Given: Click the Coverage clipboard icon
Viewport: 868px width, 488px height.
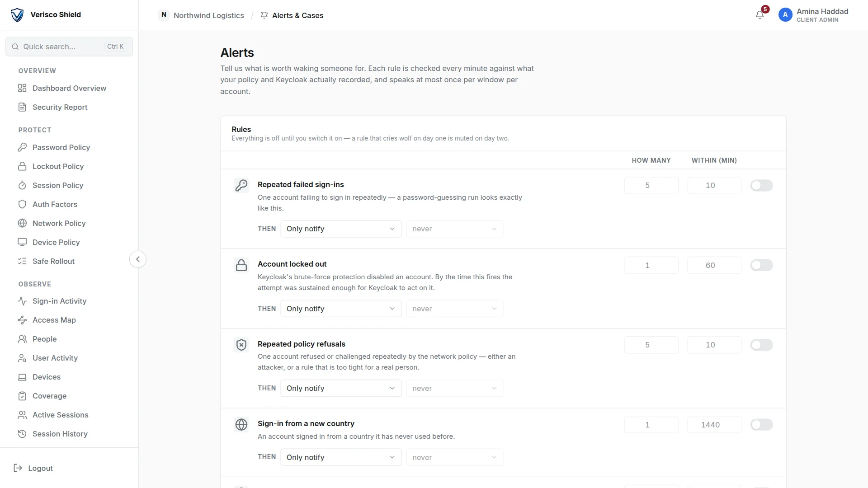Looking at the screenshot, I should 22,396.
